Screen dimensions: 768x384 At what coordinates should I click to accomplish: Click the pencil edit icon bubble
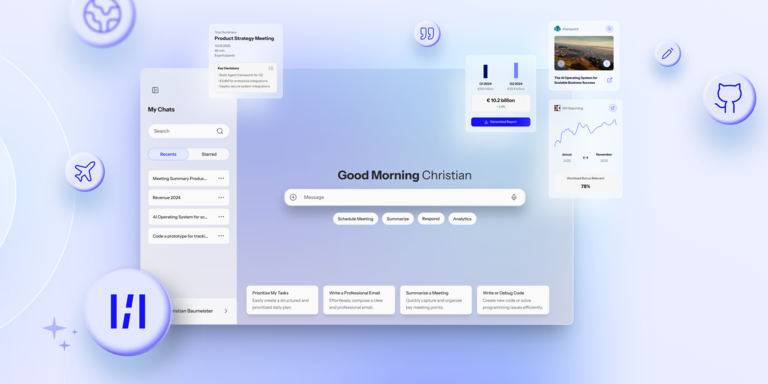[x=668, y=53]
